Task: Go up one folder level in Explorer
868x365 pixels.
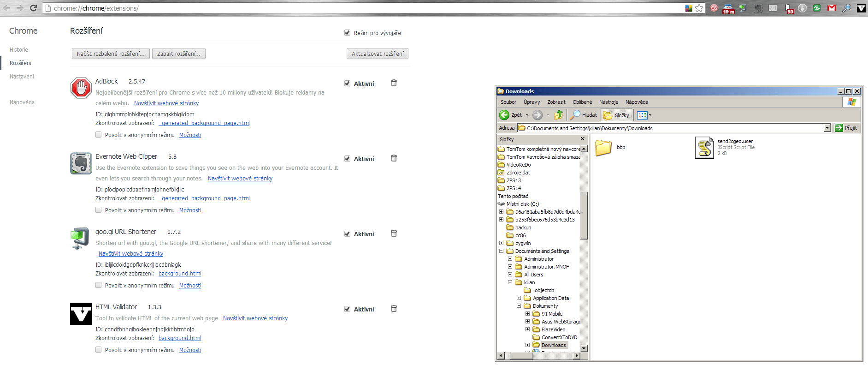Action: pos(559,115)
